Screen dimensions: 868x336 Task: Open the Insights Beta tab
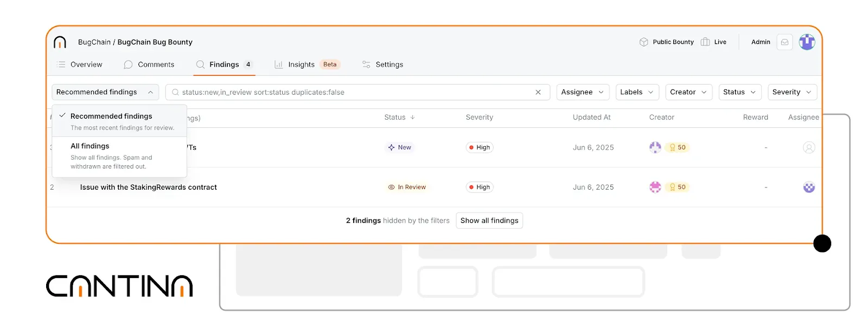coord(307,64)
